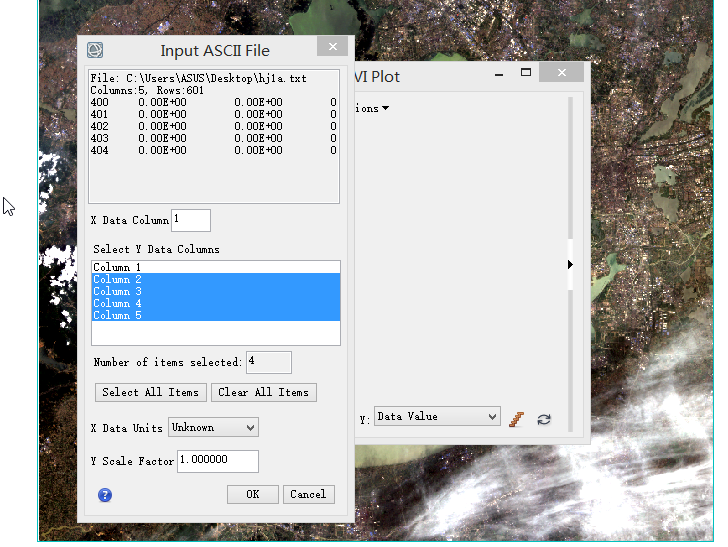Open the X Data Units dropdown
This screenshot has height=547, width=728.
213,427
